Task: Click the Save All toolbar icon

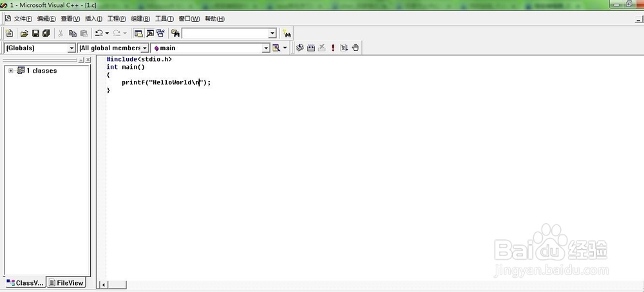Action: (x=46, y=33)
